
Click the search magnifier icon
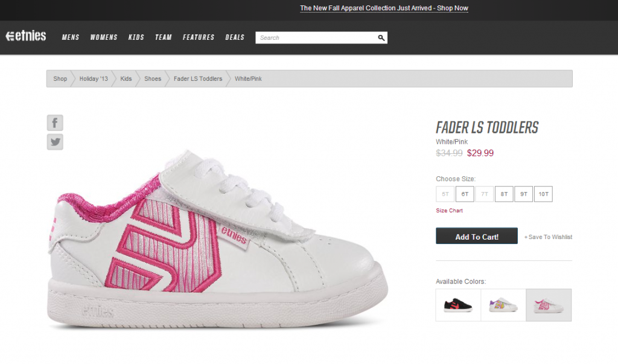(x=381, y=37)
